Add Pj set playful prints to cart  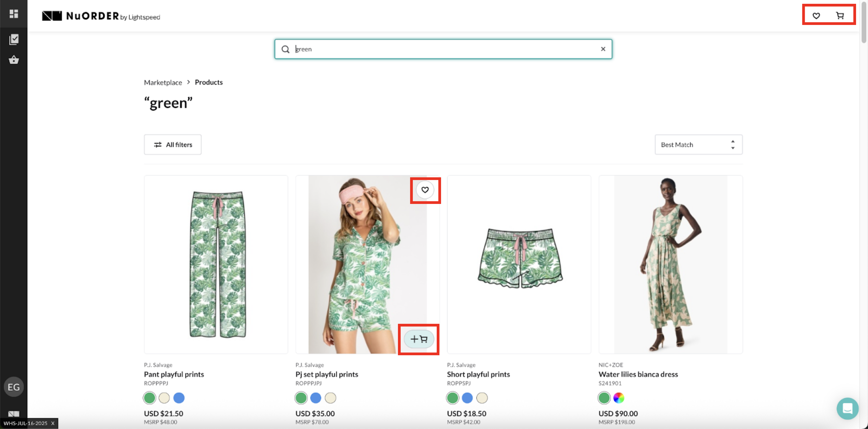(419, 339)
